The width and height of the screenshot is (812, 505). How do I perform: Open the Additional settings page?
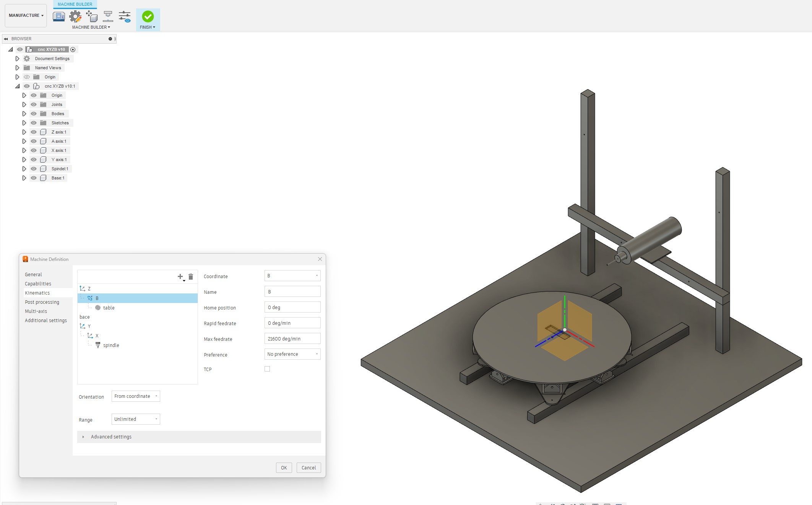(46, 321)
